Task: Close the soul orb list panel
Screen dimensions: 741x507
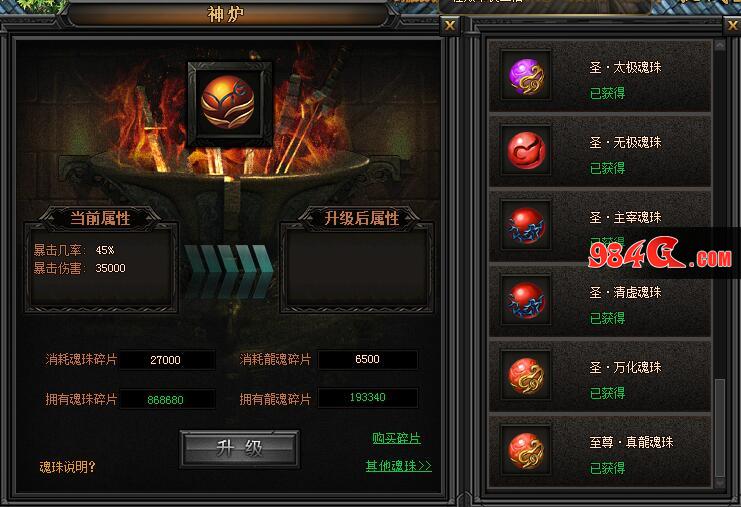Action: click(732, 26)
